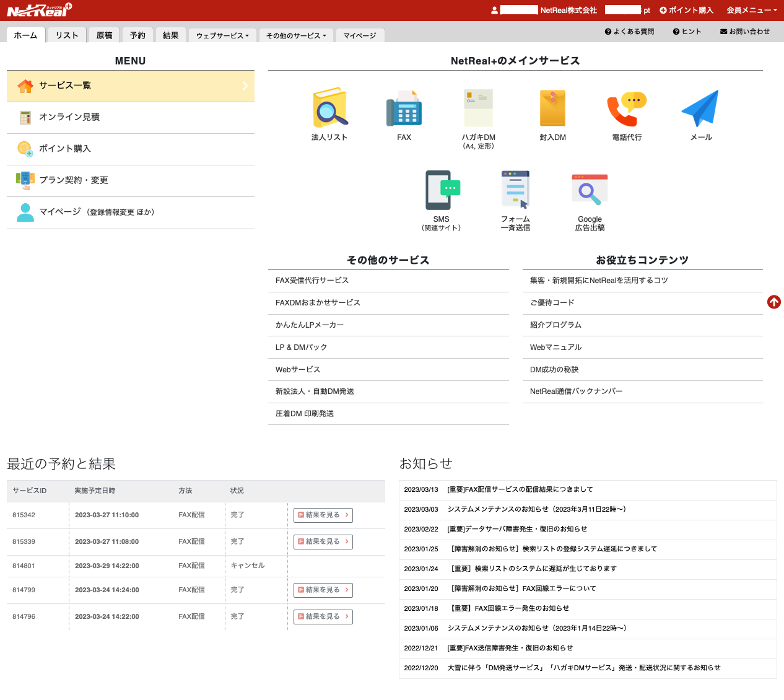This screenshot has width=784, height=700.
Task: Select the SMS (関連サイト) smartphone icon
Action: point(441,190)
